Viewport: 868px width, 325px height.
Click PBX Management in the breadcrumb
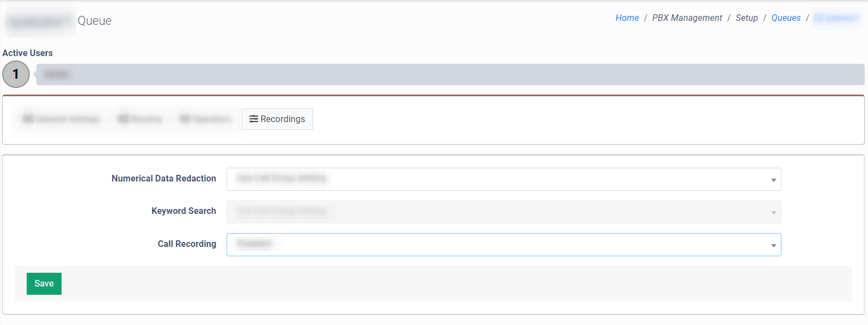(x=687, y=18)
